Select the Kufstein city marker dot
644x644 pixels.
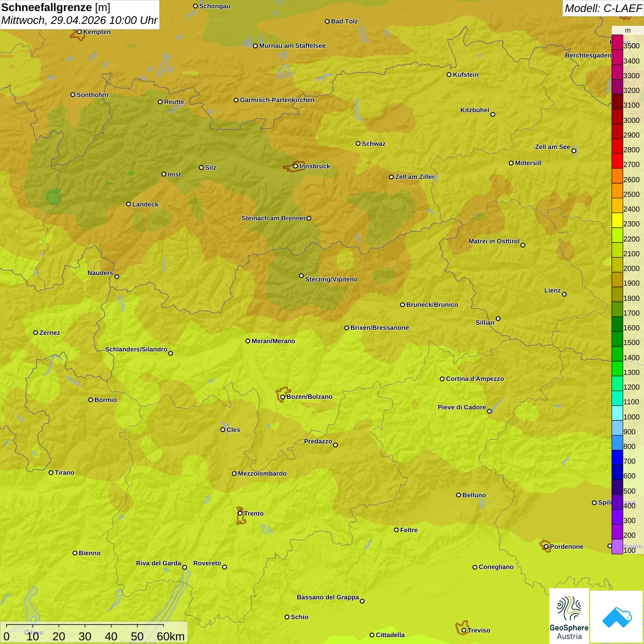(x=449, y=75)
